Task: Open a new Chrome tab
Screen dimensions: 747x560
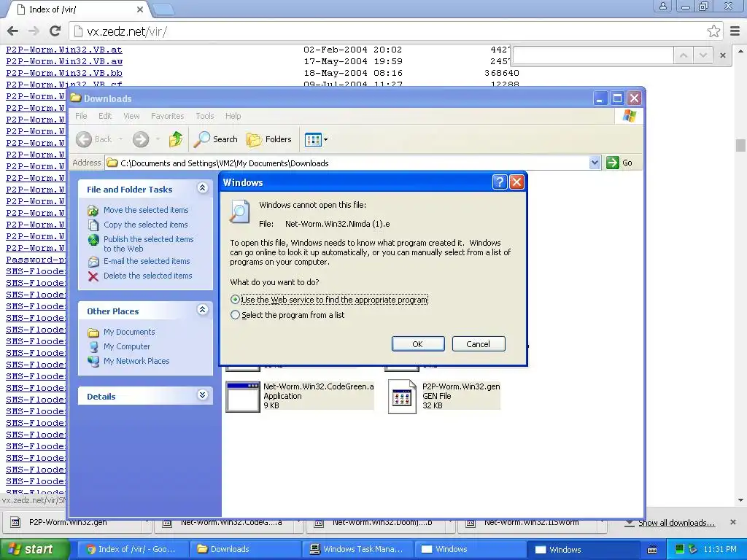Action: click(163, 9)
